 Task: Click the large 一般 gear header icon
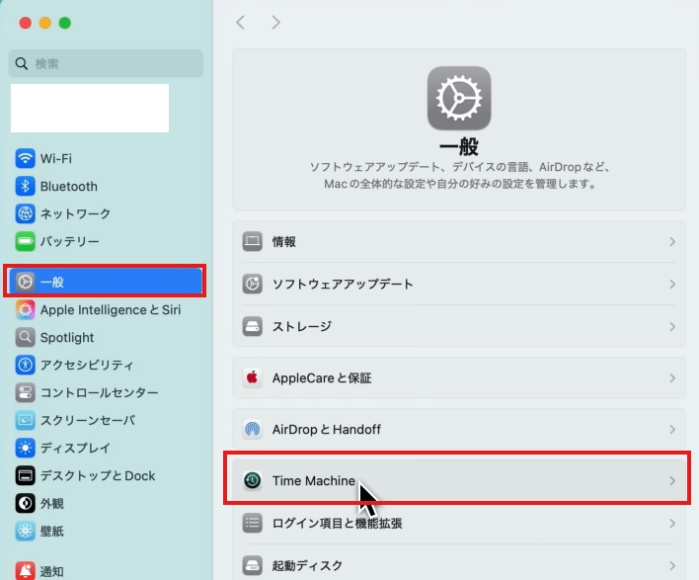[x=459, y=98]
